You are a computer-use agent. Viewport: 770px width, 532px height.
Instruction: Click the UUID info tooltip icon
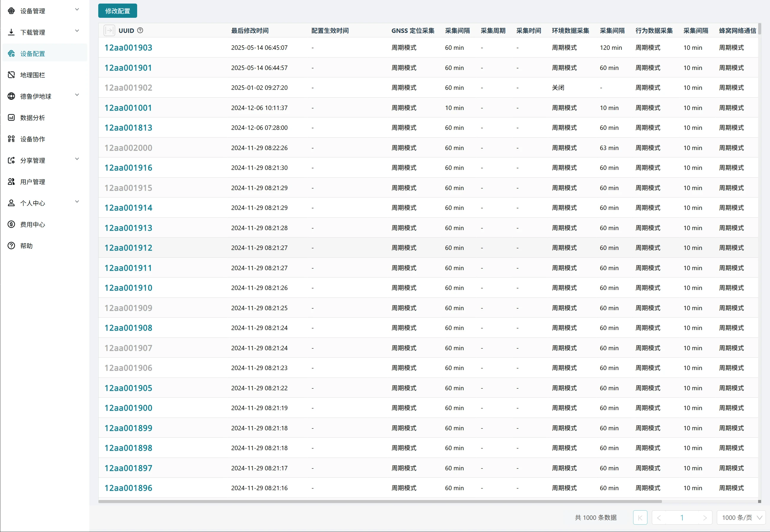(140, 30)
